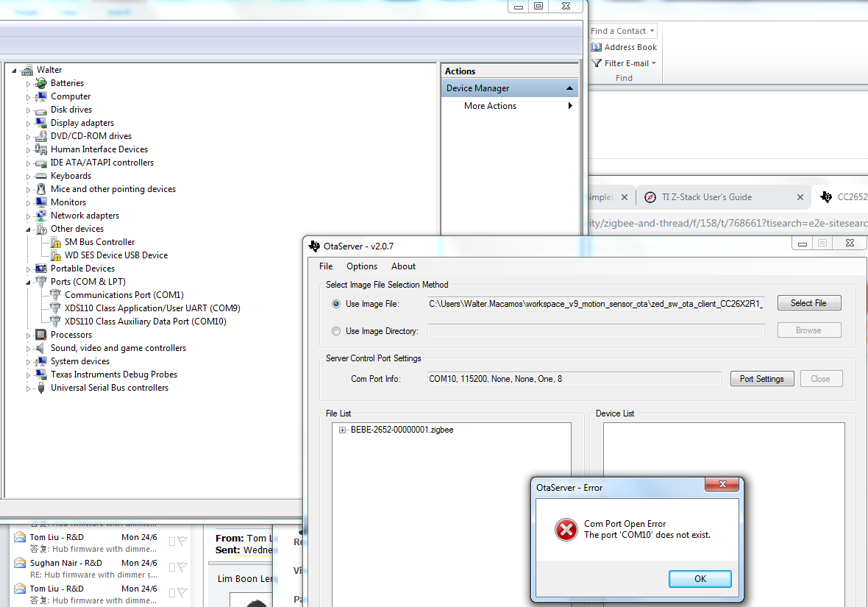Collapse the Other devices node
The height and width of the screenshot is (607, 868).
point(28,230)
